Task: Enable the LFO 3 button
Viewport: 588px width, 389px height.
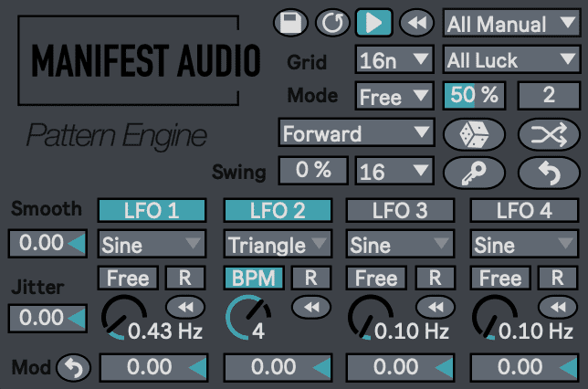Action: (x=400, y=210)
